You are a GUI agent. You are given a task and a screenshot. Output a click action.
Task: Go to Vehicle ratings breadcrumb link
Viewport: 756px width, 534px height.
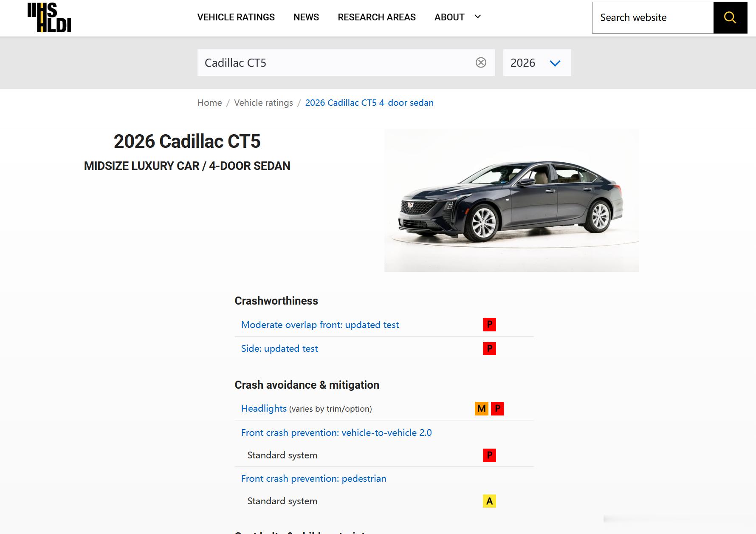pos(263,103)
